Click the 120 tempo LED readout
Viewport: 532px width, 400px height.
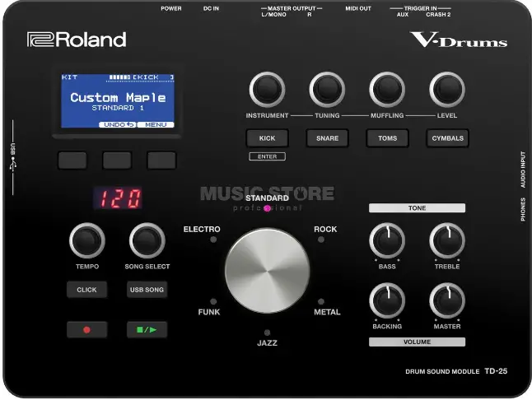coord(118,198)
